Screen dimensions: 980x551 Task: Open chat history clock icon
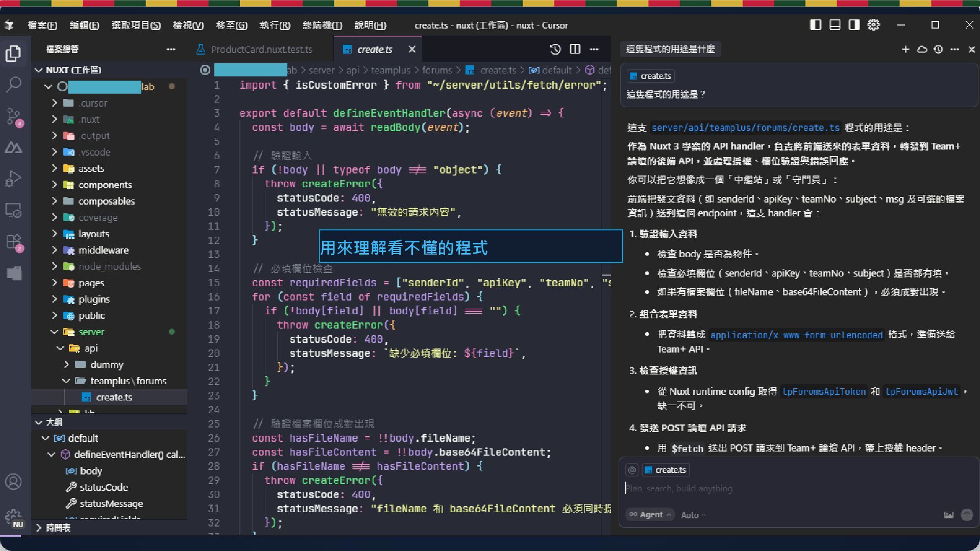[938, 49]
